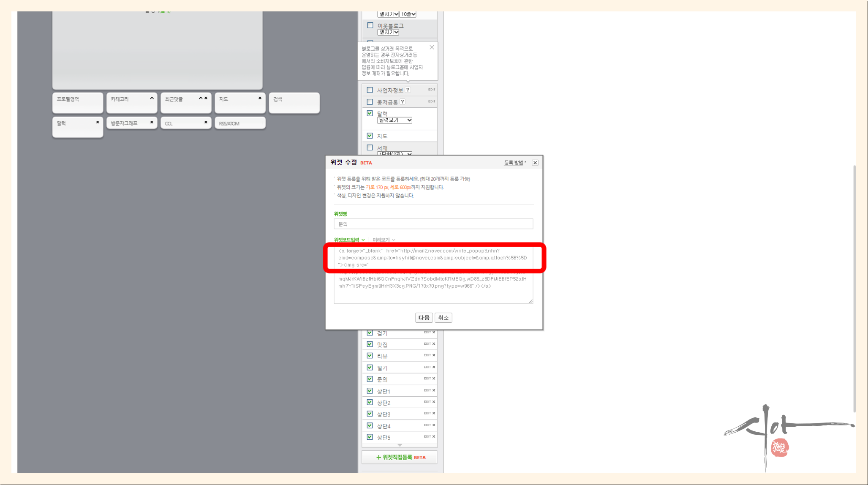Image resolution: width=868 pixels, height=485 pixels.
Task: Edit the 상단5 widget via EDIT
Action: pyautogui.click(x=427, y=436)
